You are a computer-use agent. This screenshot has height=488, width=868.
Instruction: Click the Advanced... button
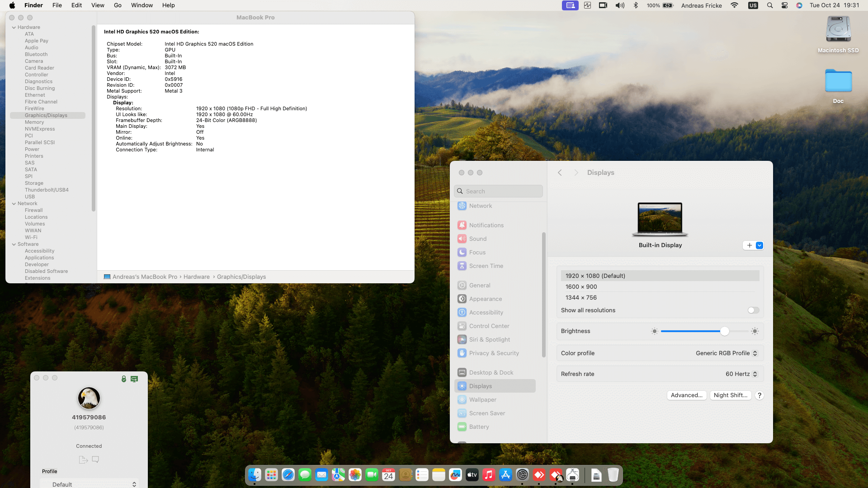click(x=686, y=395)
